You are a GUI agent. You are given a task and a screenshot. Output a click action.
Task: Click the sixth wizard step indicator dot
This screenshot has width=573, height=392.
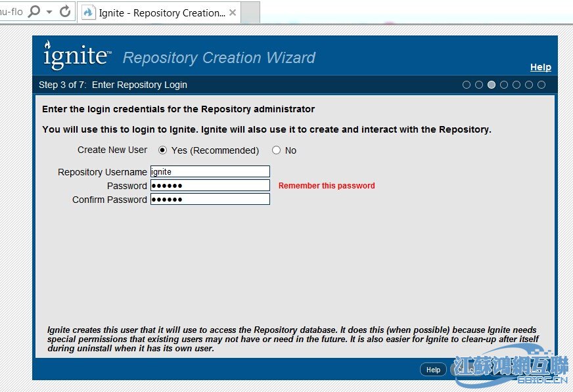click(529, 85)
